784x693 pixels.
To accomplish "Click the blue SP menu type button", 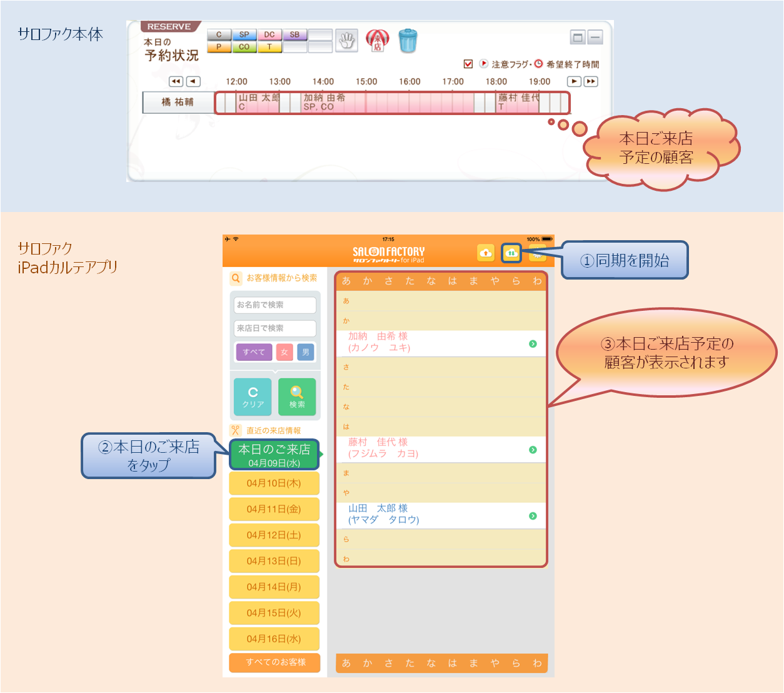I will coord(244,35).
